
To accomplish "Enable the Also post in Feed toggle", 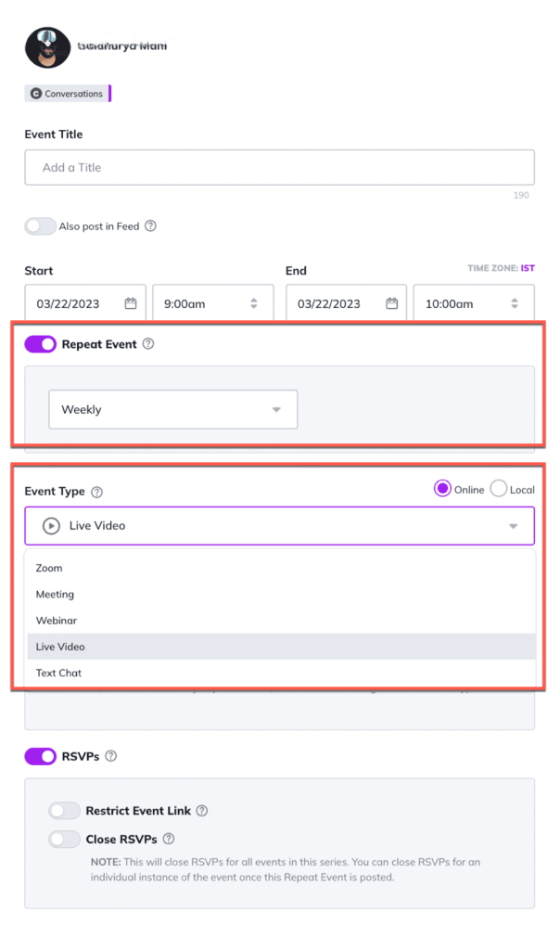I will click(40, 226).
